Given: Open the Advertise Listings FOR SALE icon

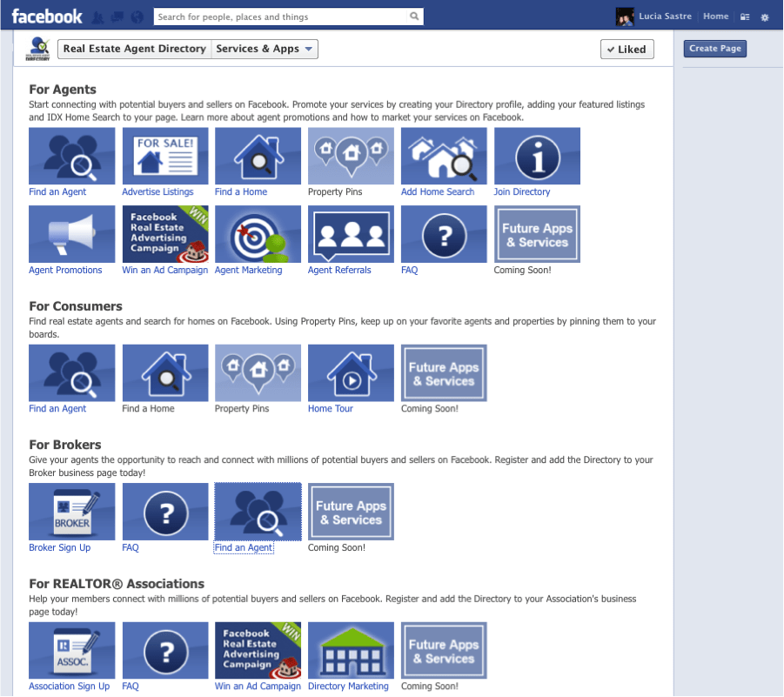Looking at the screenshot, I should 165,156.
